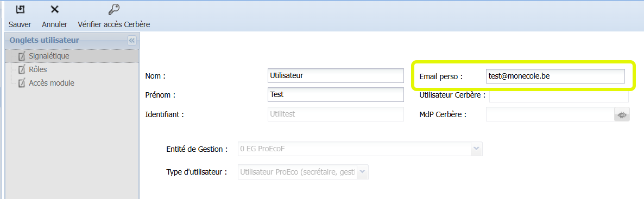Click the MdP Cerbère password field
Viewport: 644px width, 199px height.
[550, 115]
